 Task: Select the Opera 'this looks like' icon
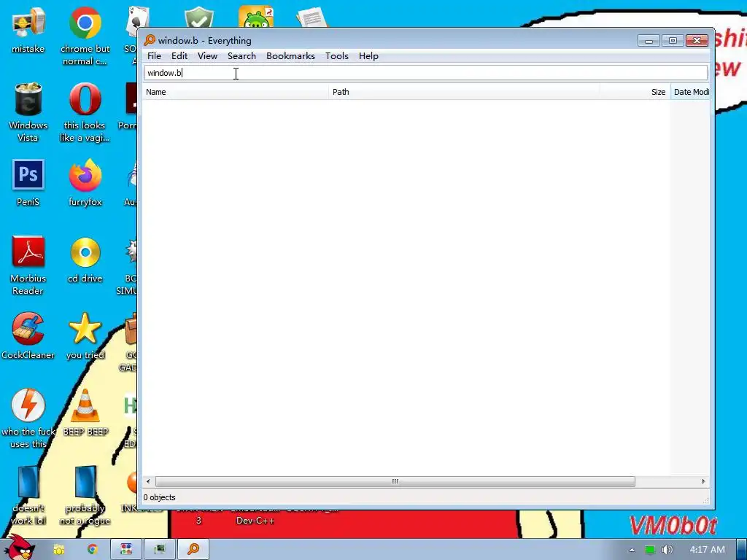(85, 112)
